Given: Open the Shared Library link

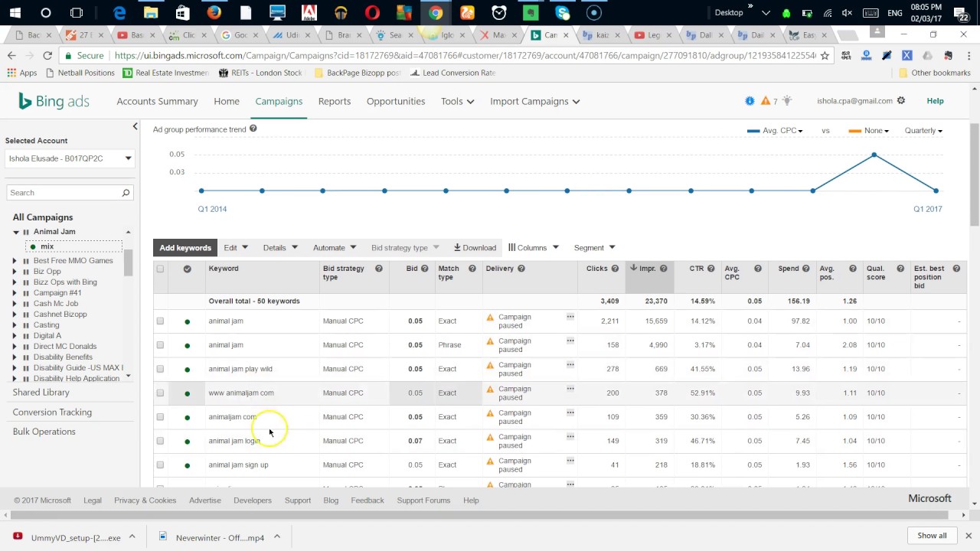Looking at the screenshot, I should (41, 393).
